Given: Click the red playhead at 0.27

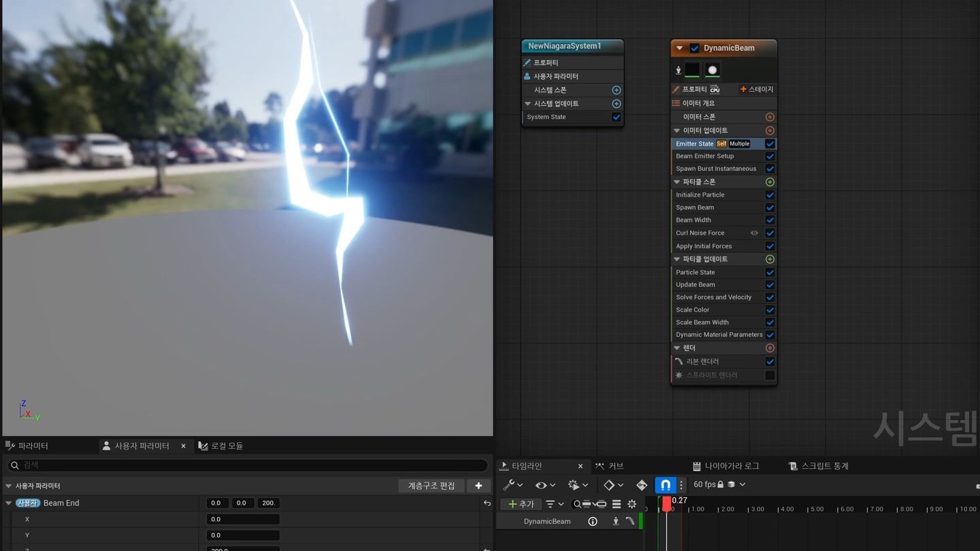Looking at the screenshot, I should (x=666, y=503).
